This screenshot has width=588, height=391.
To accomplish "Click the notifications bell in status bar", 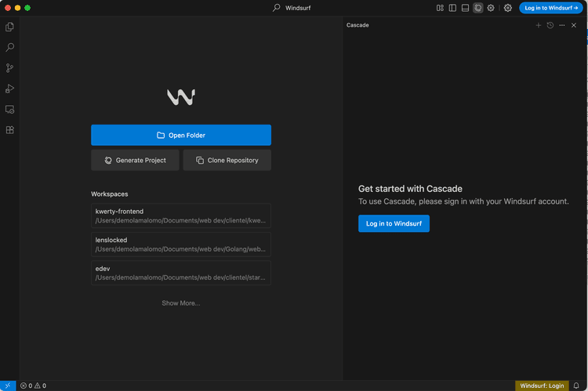I will point(576,386).
